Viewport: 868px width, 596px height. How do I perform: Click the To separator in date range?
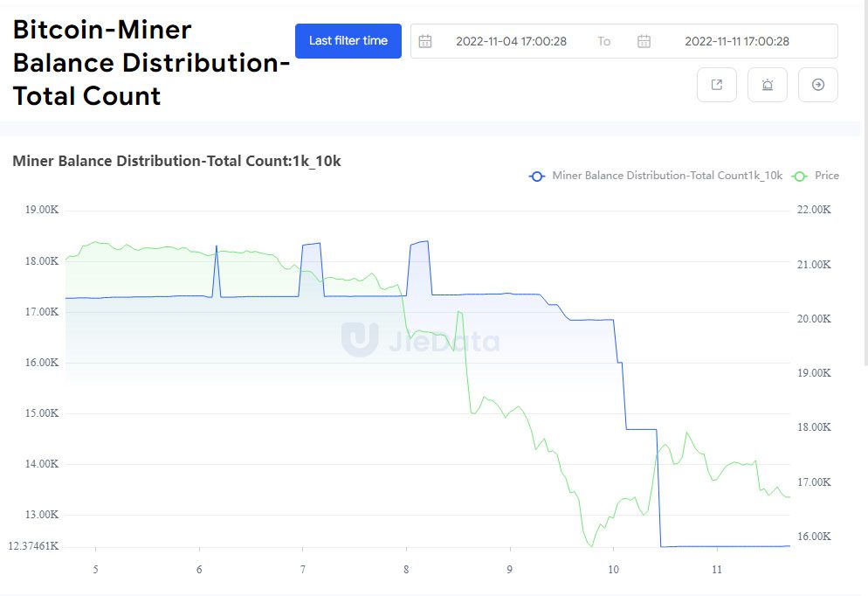coord(604,41)
